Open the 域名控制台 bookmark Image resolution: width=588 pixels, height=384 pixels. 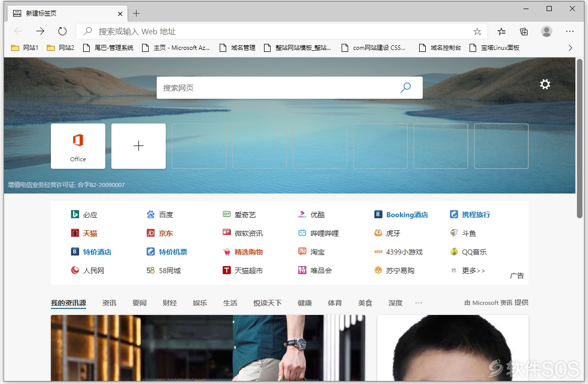(x=440, y=48)
